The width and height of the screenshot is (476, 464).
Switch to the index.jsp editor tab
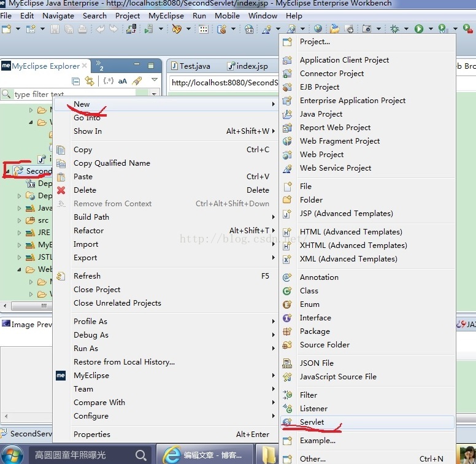[248, 66]
